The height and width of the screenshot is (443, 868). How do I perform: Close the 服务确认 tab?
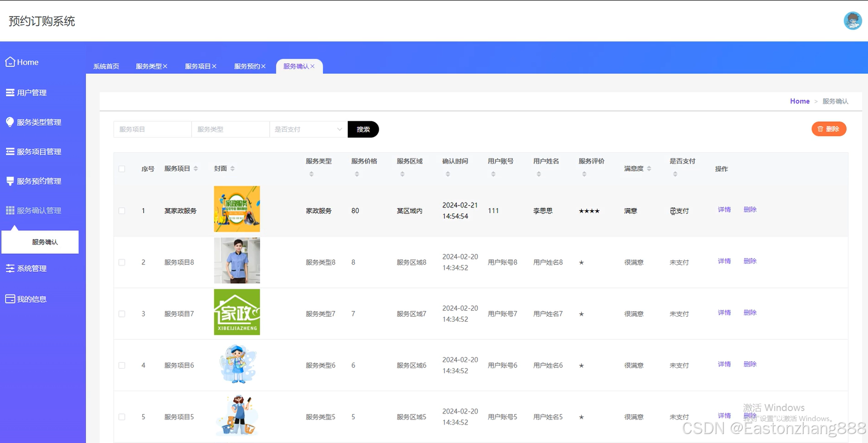coord(312,66)
